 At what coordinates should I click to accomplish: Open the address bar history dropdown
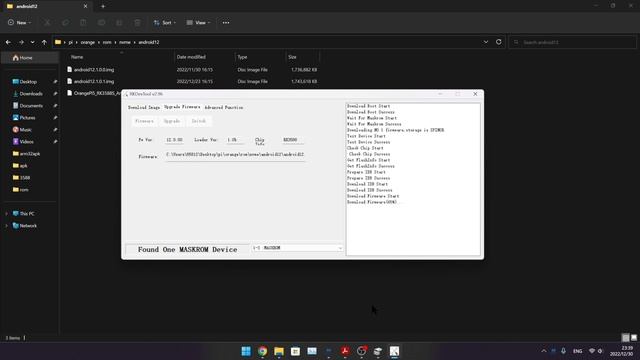tap(486, 42)
